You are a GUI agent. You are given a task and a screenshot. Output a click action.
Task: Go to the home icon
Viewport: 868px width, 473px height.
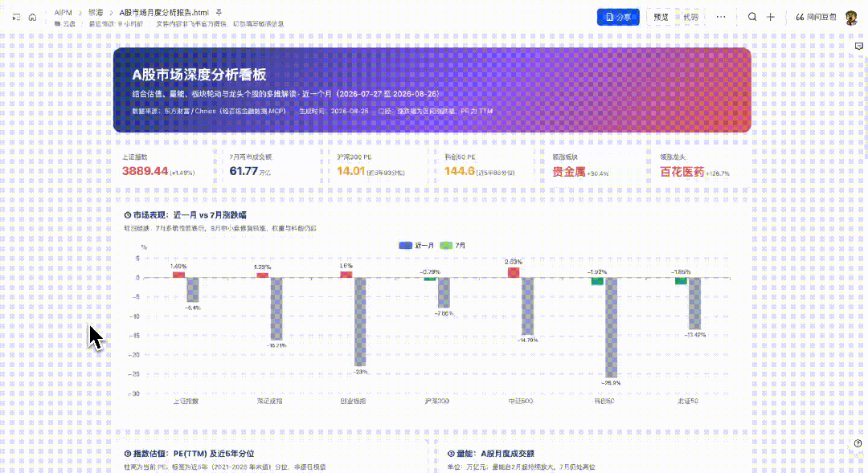point(33,17)
